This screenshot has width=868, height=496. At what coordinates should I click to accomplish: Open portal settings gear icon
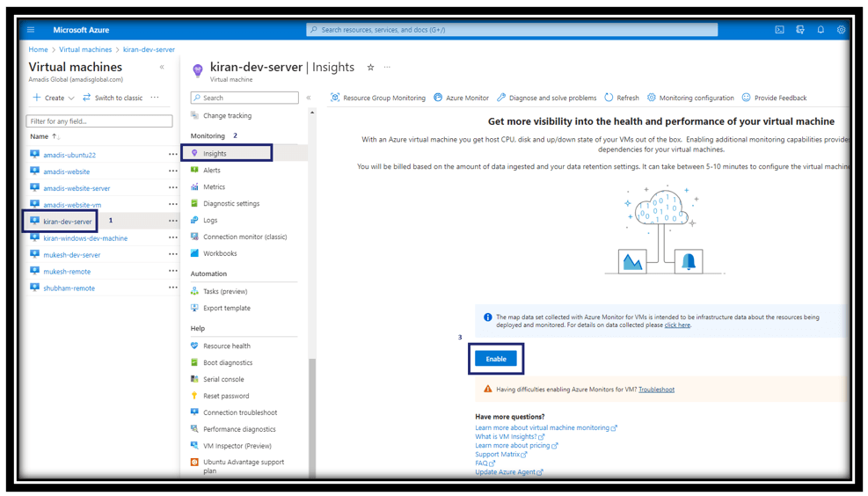pos(841,30)
